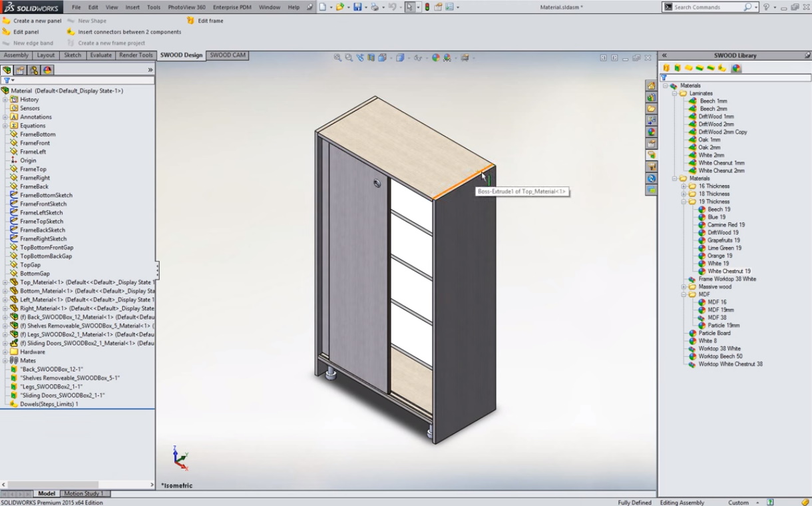The width and height of the screenshot is (812, 506).
Task: Click the Zoom to Fit icon
Action: click(x=338, y=58)
